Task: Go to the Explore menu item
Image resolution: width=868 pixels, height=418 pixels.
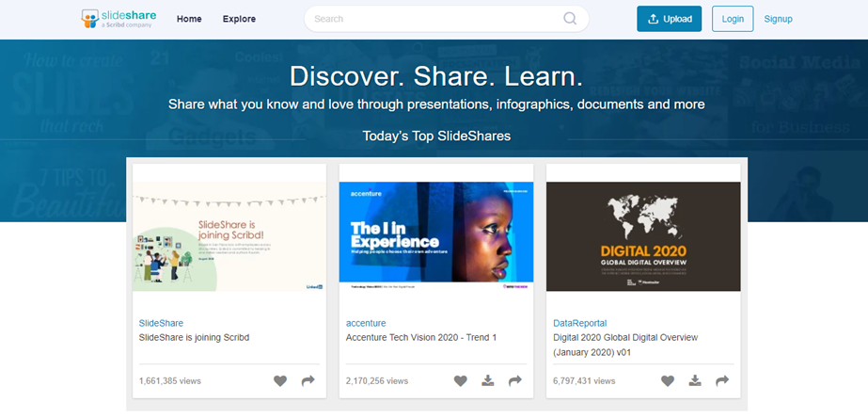Action: [239, 19]
